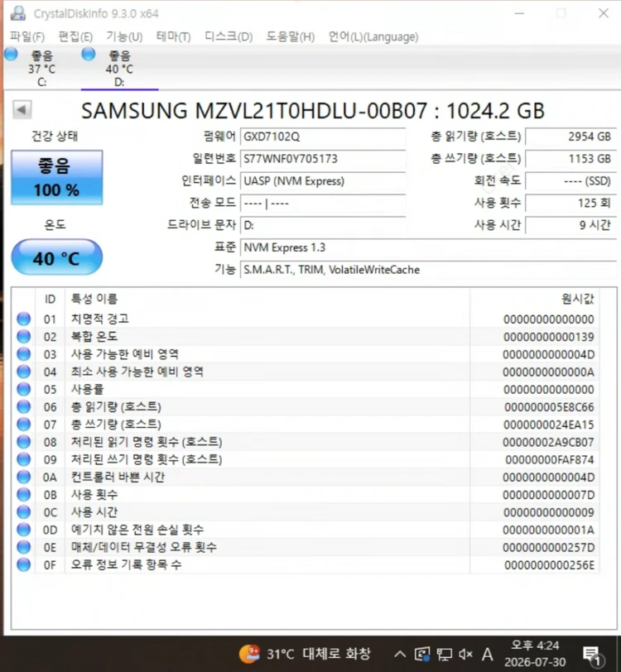Click raw value 00000002A9CB07
Screen dimensions: 621x672
(548, 442)
